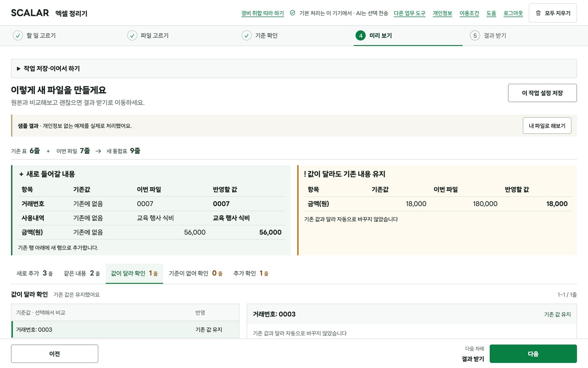
Task: Open 경비 취합 따라 하기 link
Action: point(262,13)
